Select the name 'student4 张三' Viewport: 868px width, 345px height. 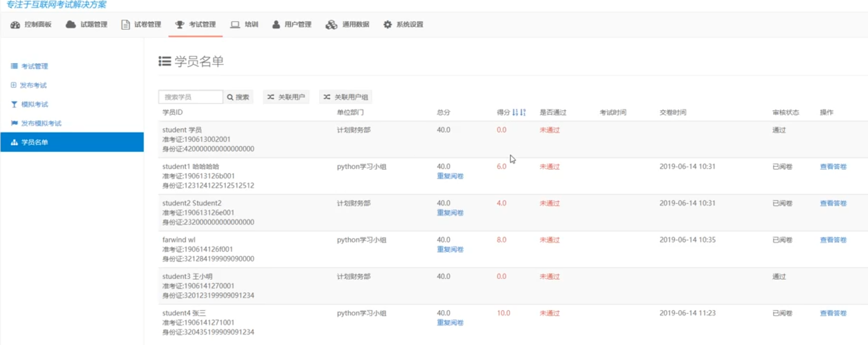[184, 313]
